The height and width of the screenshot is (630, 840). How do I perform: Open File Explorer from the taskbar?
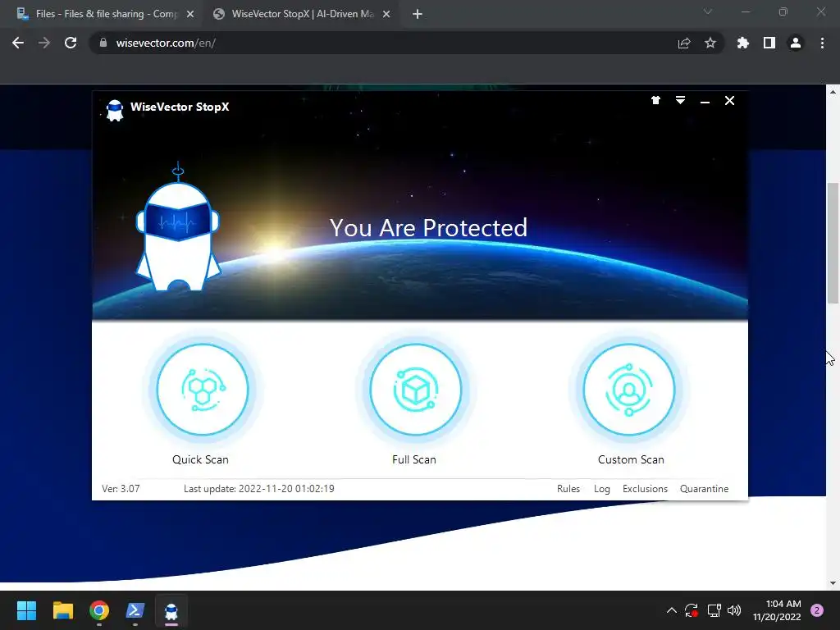click(62, 610)
